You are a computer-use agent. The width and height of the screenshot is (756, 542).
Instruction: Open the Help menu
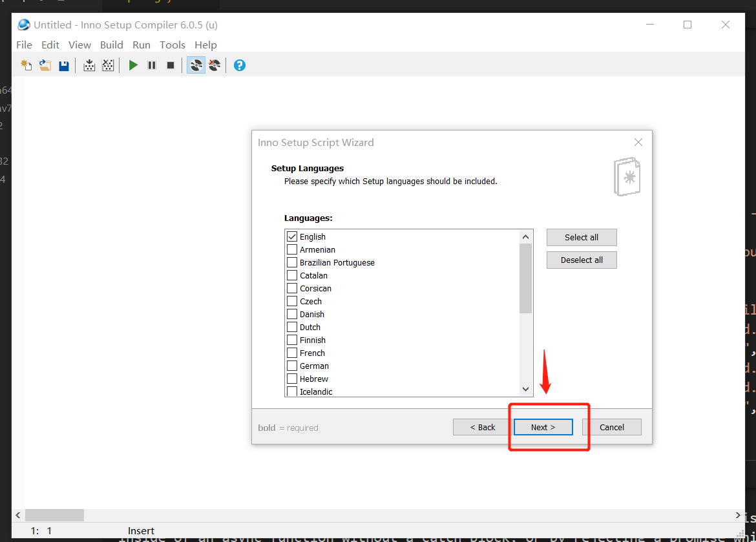pyautogui.click(x=205, y=45)
